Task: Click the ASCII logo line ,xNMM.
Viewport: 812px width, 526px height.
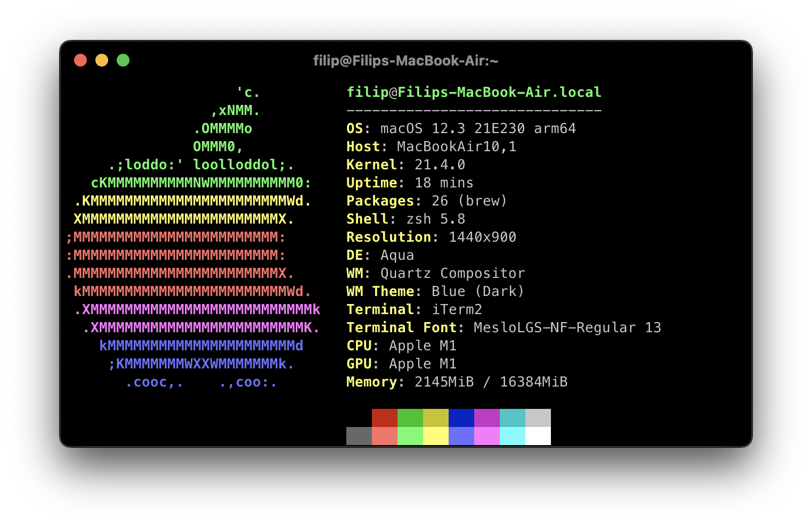Action: pos(236,111)
